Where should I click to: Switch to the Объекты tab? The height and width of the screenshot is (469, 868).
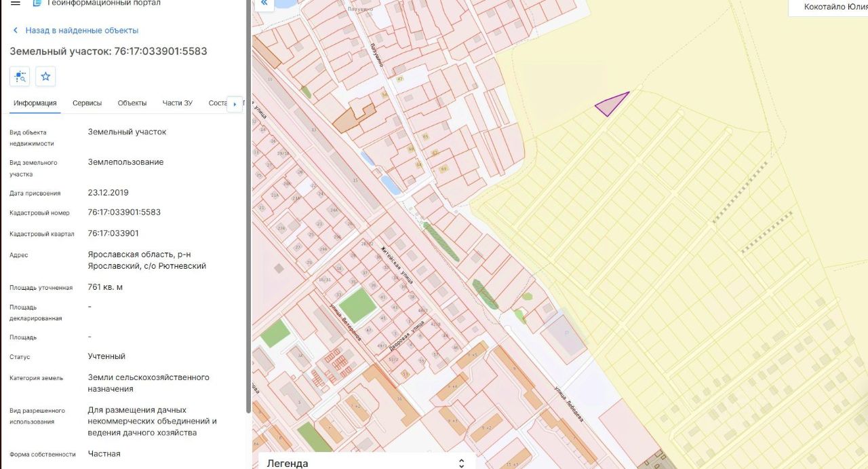point(132,103)
